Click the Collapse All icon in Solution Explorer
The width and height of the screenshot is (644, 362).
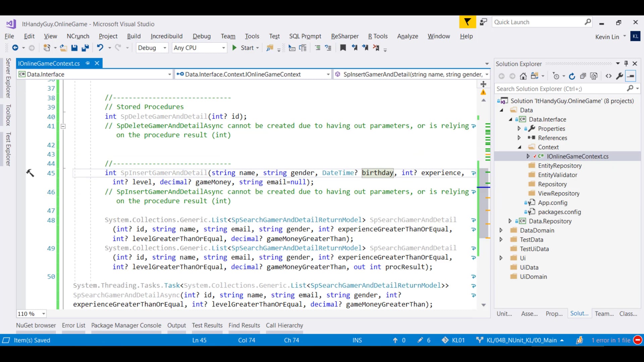[583, 76]
